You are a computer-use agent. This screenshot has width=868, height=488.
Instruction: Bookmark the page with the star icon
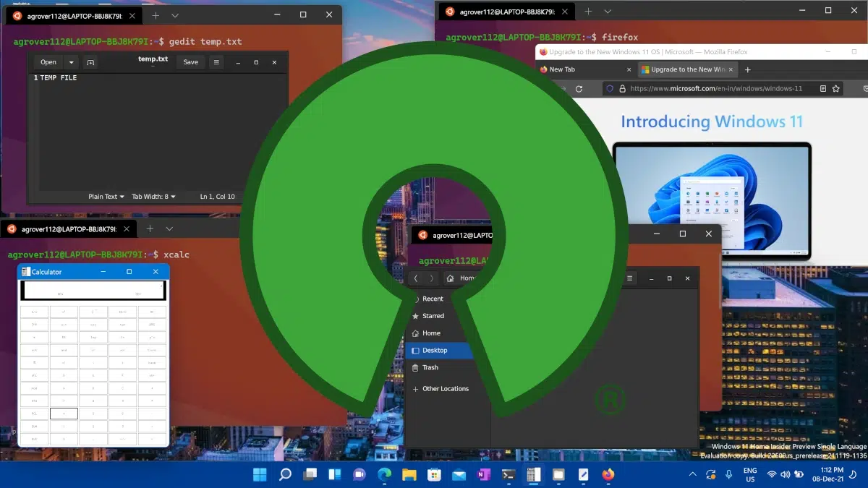tap(835, 88)
